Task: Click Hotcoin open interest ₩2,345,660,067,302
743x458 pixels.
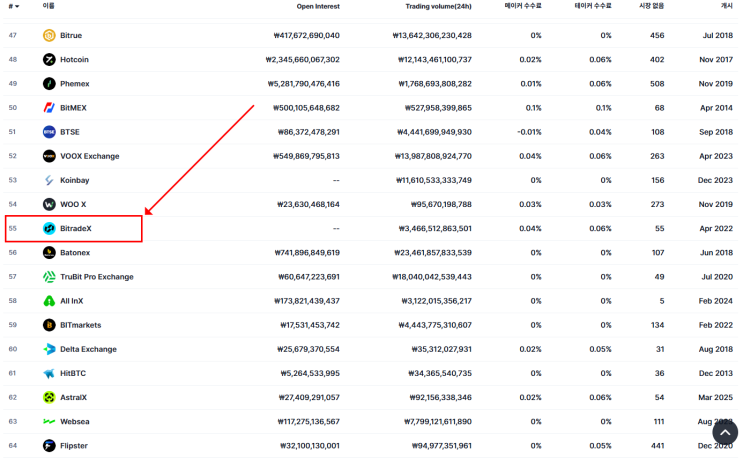Action: (302, 60)
